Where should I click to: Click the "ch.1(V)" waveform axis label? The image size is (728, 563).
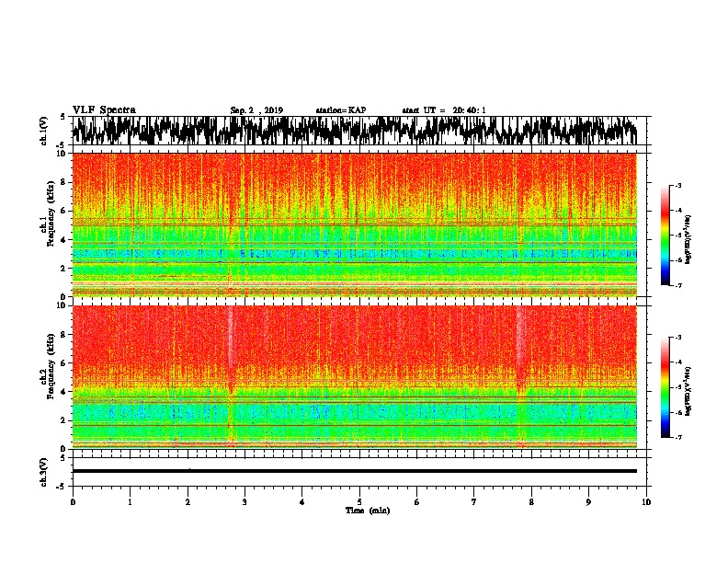(44, 131)
